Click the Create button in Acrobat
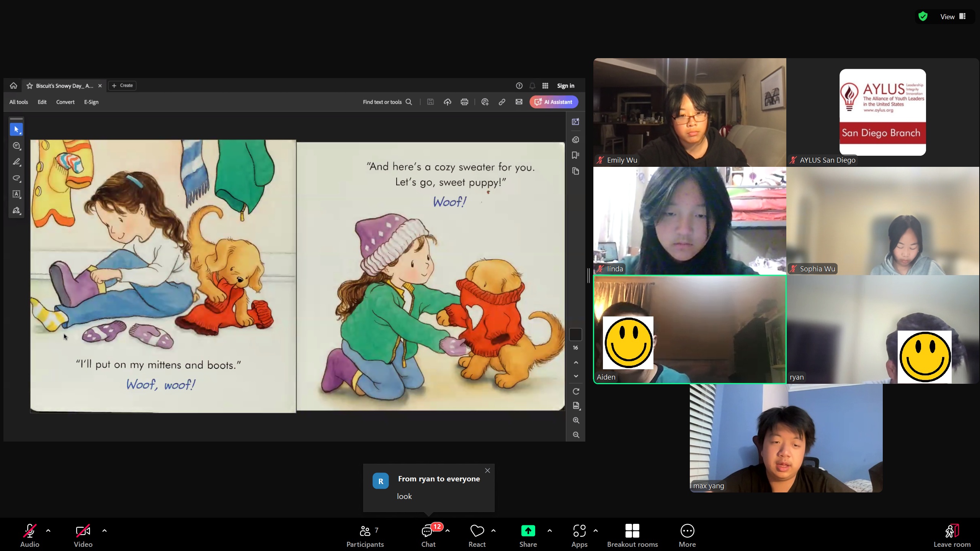 pyautogui.click(x=122, y=85)
